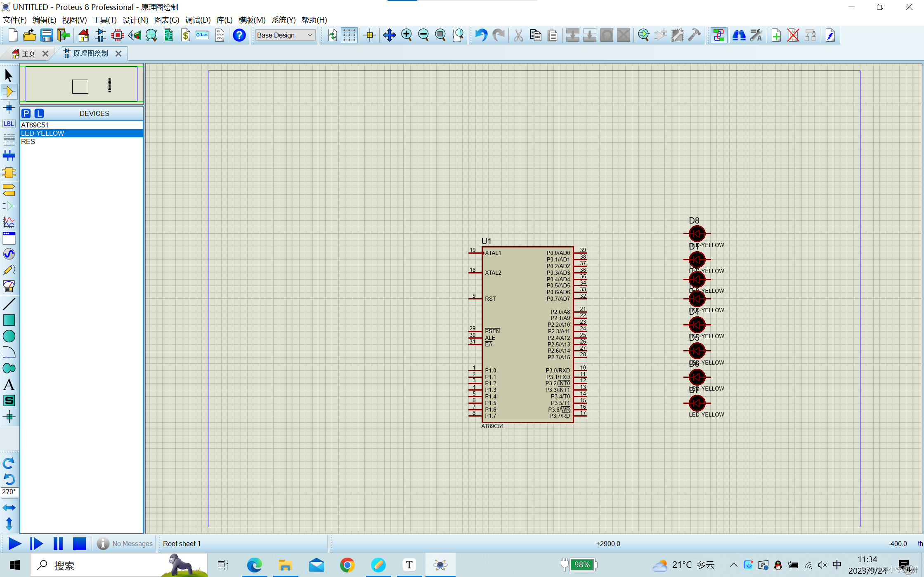Viewport: 924px width, 577px height.
Task: Toggle horizontal mirror flip button
Action: click(x=9, y=508)
